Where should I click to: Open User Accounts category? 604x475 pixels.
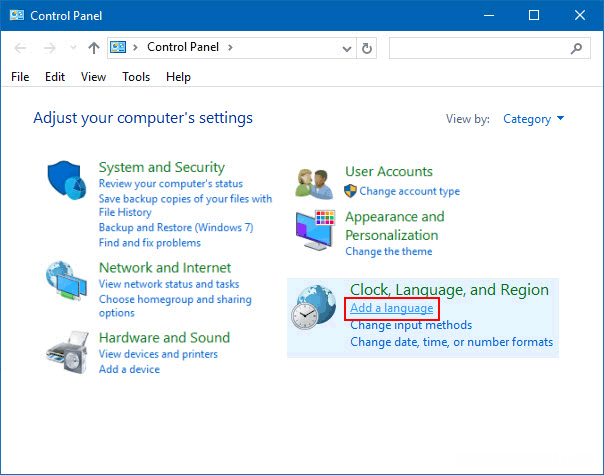pyautogui.click(x=389, y=171)
